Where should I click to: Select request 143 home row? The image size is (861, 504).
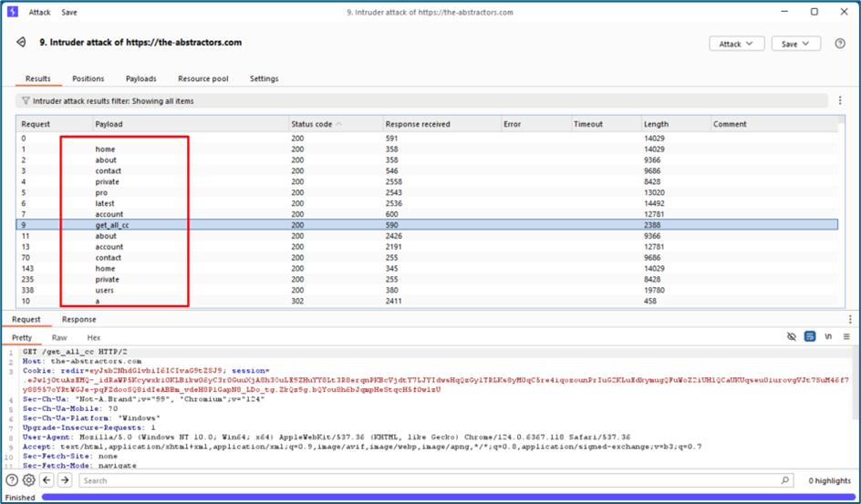pyautogui.click(x=427, y=268)
